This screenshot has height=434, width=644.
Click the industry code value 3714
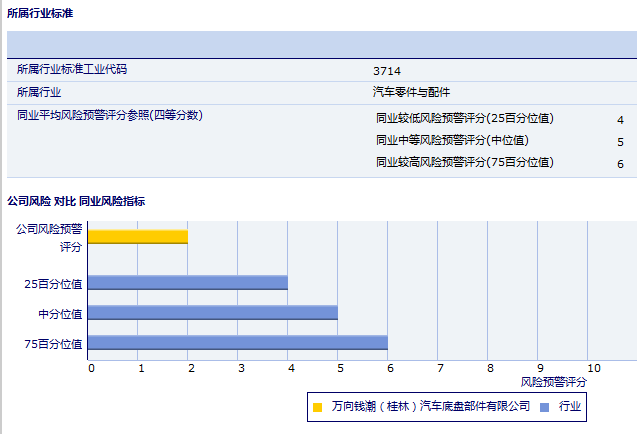386,71
